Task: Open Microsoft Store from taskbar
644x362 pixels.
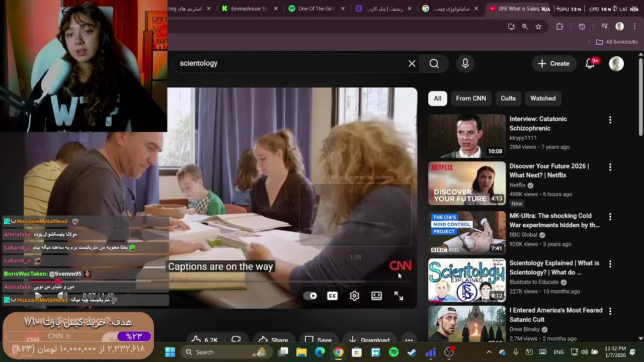Action: point(357,352)
